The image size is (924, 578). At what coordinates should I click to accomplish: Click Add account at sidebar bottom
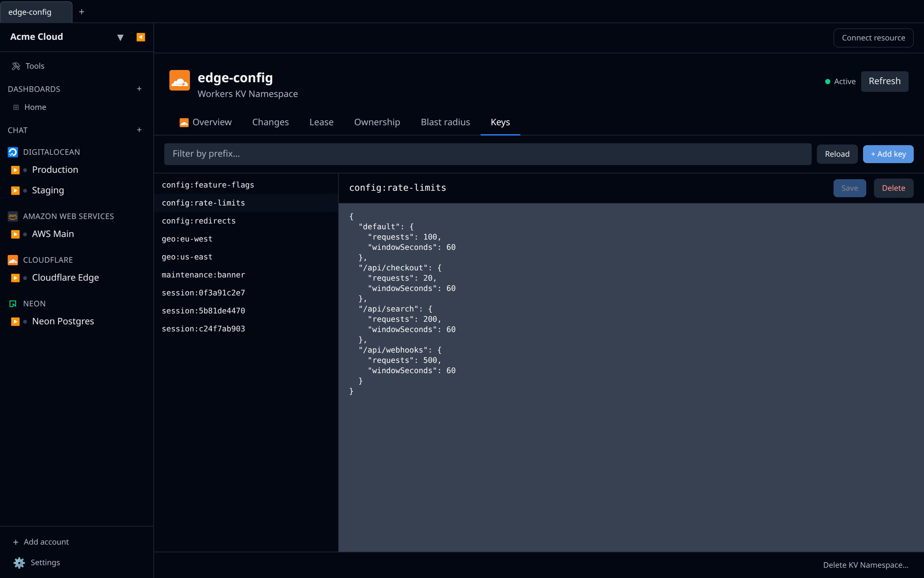[x=41, y=542]
